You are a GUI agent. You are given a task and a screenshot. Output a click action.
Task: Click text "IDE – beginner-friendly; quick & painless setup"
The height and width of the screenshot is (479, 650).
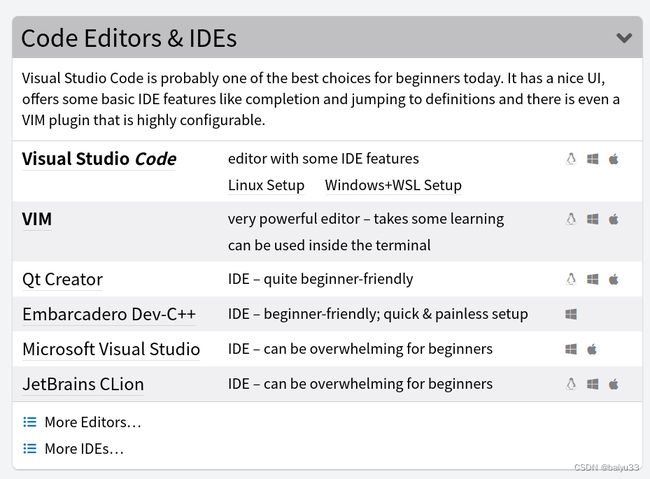tap(378, 314)
